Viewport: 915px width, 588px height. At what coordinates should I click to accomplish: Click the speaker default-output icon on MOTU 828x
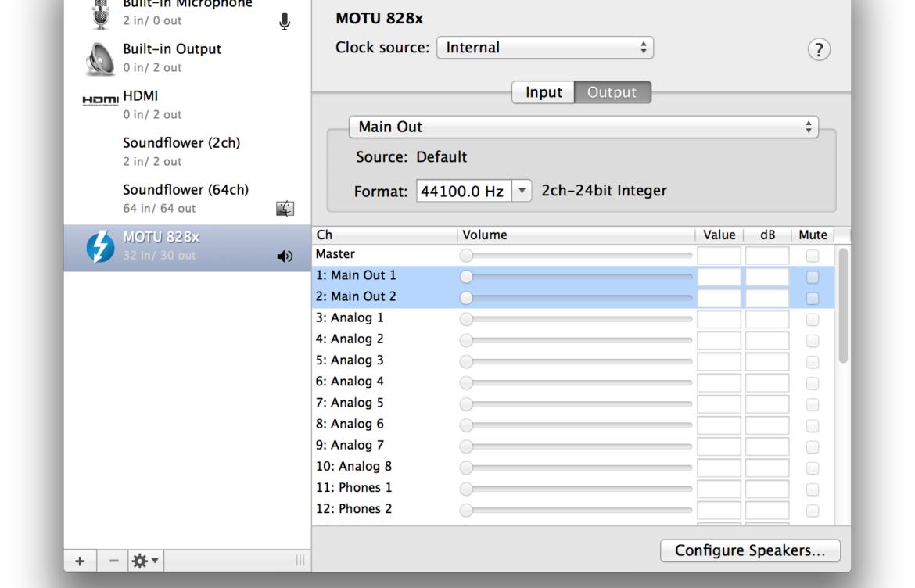click(285, 256)
